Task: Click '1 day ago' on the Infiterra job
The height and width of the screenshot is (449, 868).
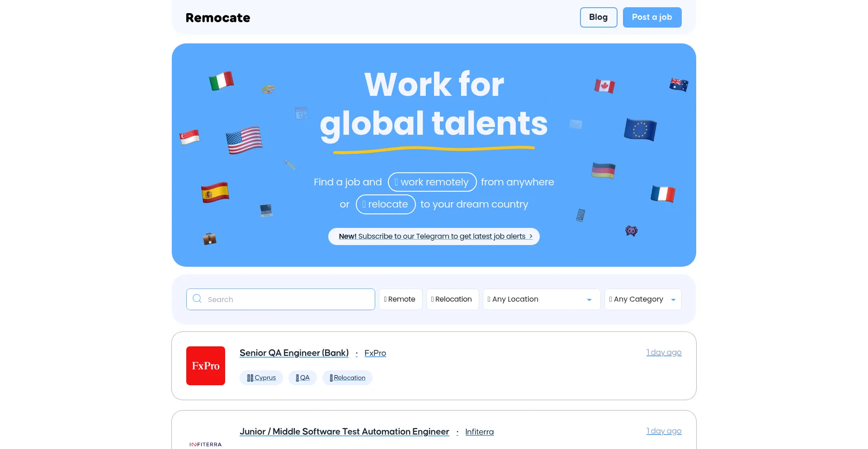Action: click(x=664, y=431)
